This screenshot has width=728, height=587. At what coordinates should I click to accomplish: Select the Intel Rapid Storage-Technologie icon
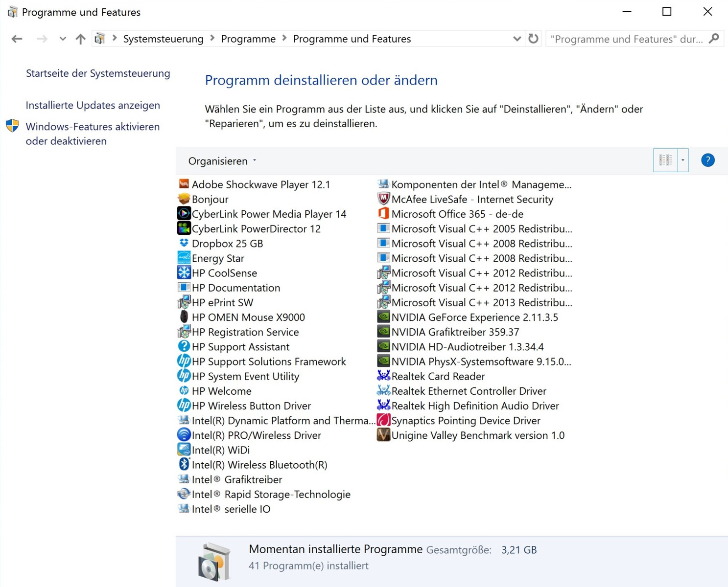tap(184, 494)
